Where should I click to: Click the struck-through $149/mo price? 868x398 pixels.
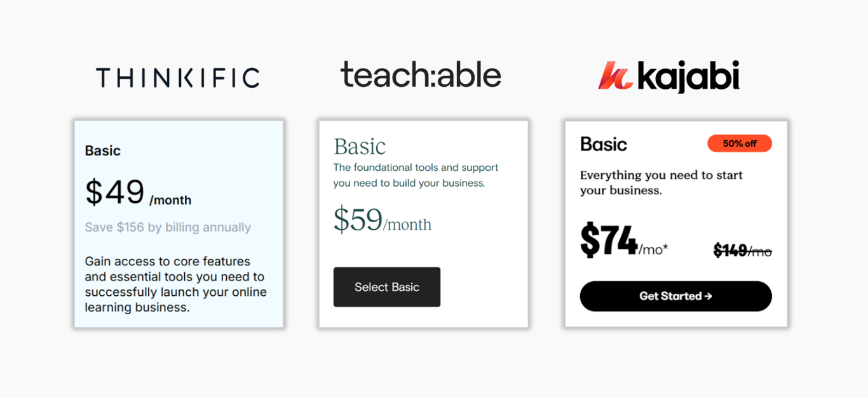(x=743, y=251)
